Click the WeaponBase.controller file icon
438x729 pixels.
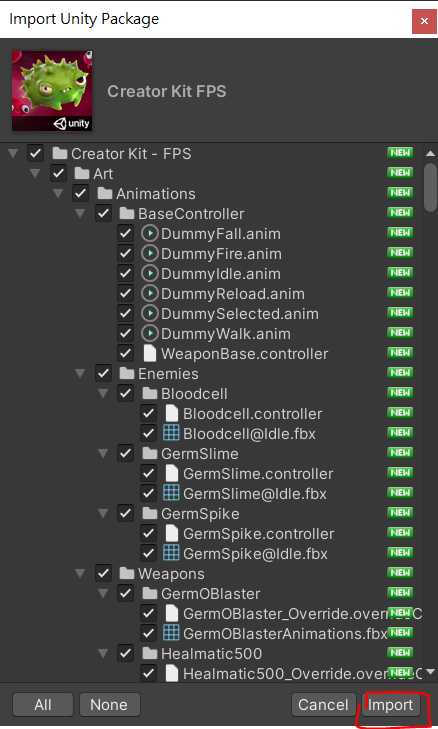150,353
